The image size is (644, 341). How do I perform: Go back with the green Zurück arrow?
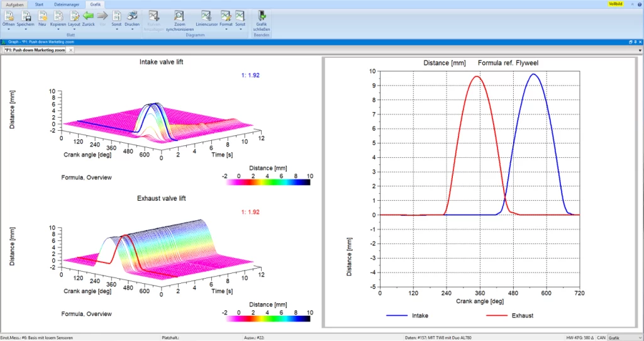coord(89,16)
